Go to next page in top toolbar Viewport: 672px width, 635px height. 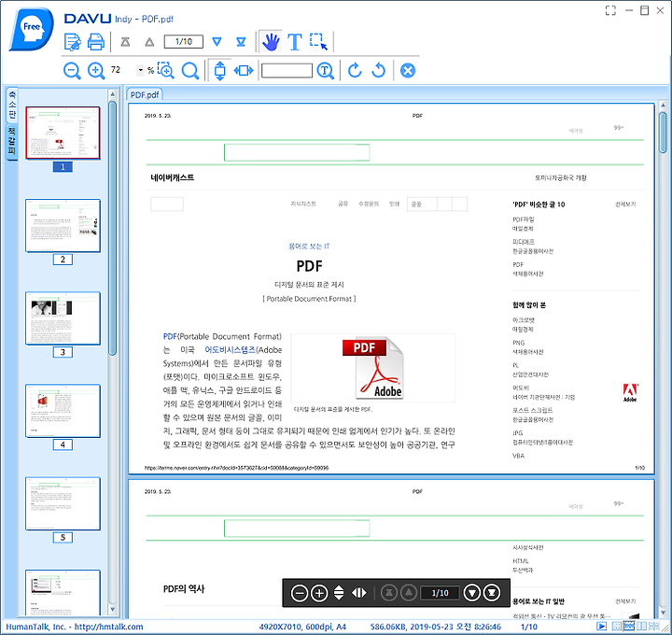217,42
